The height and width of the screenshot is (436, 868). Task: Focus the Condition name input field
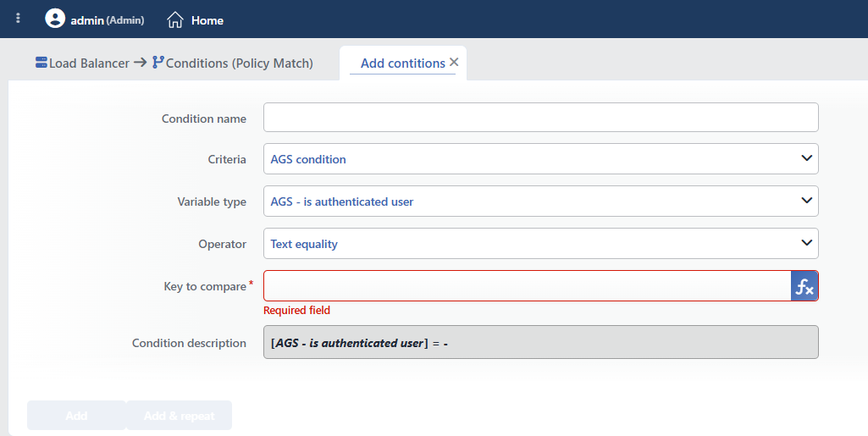pos(541,118)
